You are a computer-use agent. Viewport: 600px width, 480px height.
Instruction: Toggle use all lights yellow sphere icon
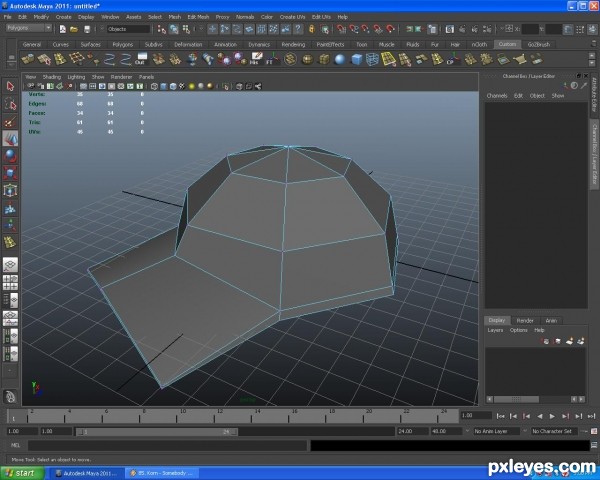(192, 87)
